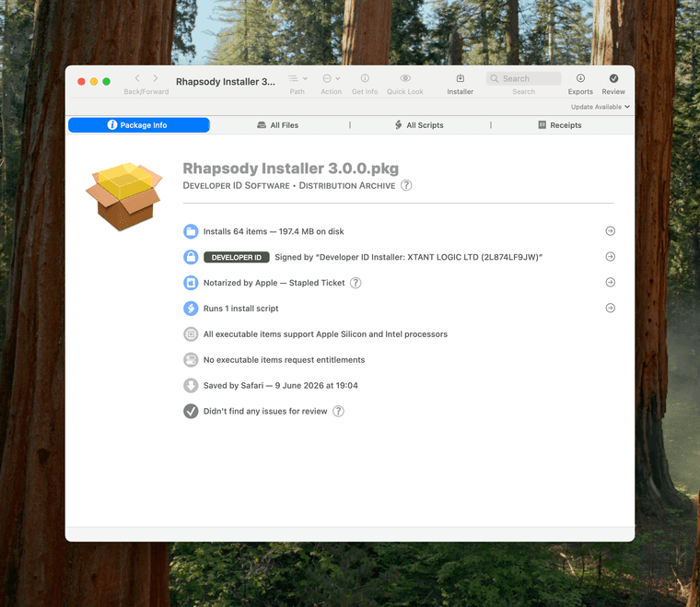Click the processor chip icon

[191, 333]
